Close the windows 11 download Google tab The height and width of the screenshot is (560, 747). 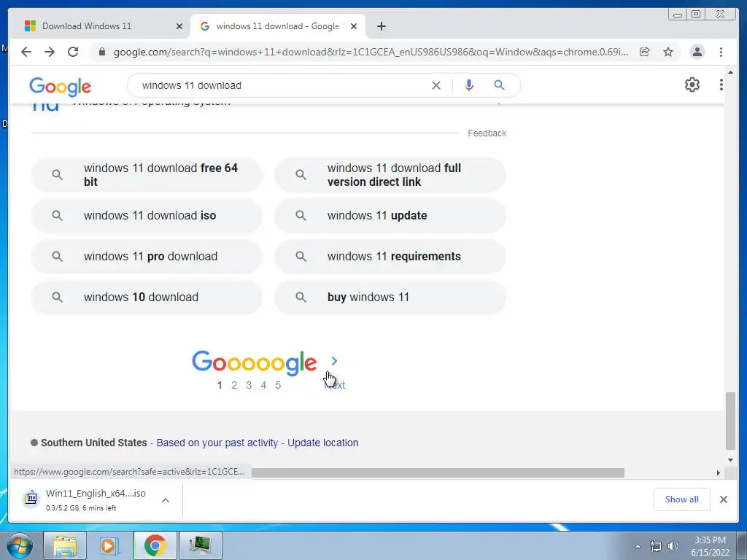(354, 26)
